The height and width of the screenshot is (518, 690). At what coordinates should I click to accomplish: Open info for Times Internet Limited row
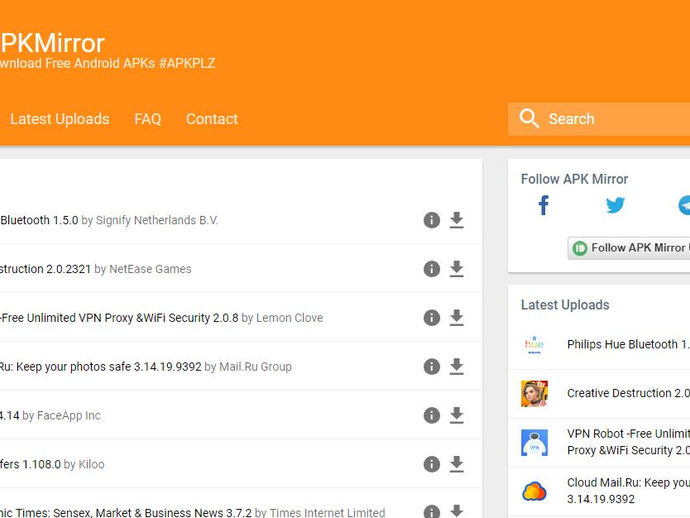pos(431,511)
